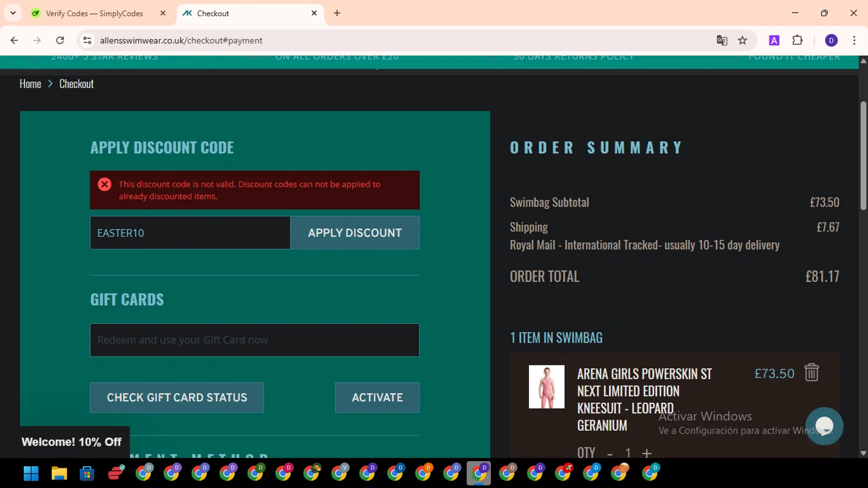Click the Swimbag Subtotal £73.50 amount

825,202
